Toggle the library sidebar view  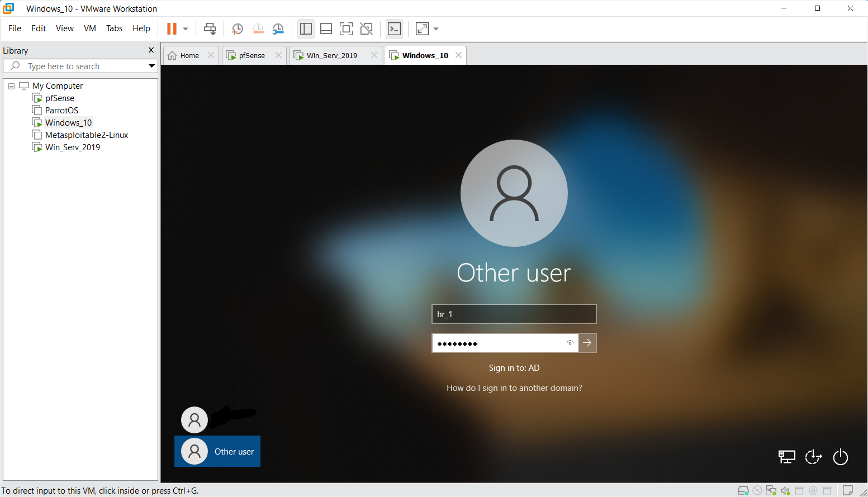306,28
